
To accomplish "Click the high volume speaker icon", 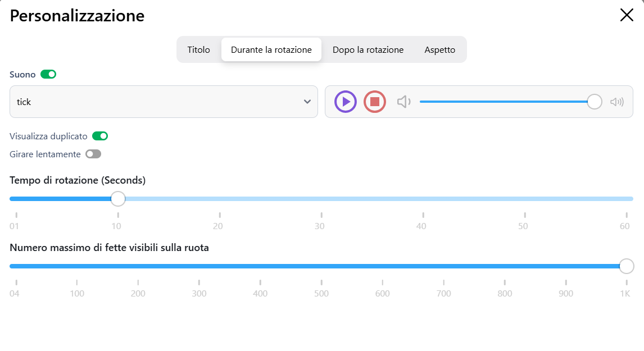I will 617,102.
